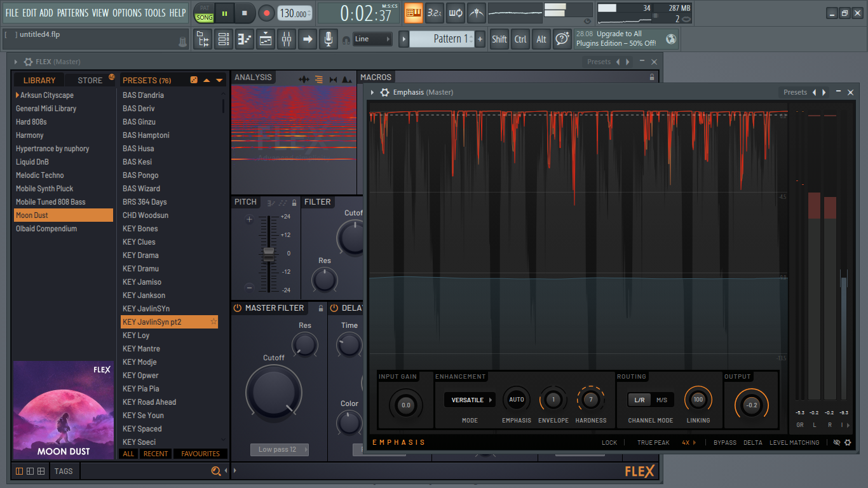Click the Pause button in transport
The image size is (868, 488).
tap(224, 13)
